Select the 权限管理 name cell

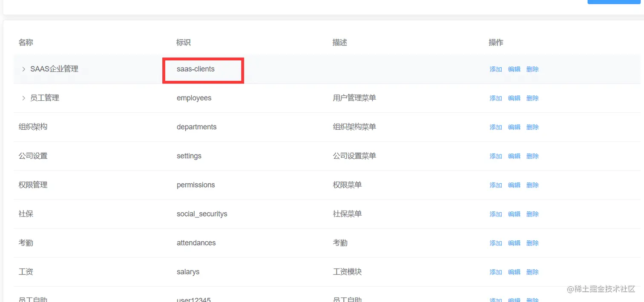click(x=33, y=185)
